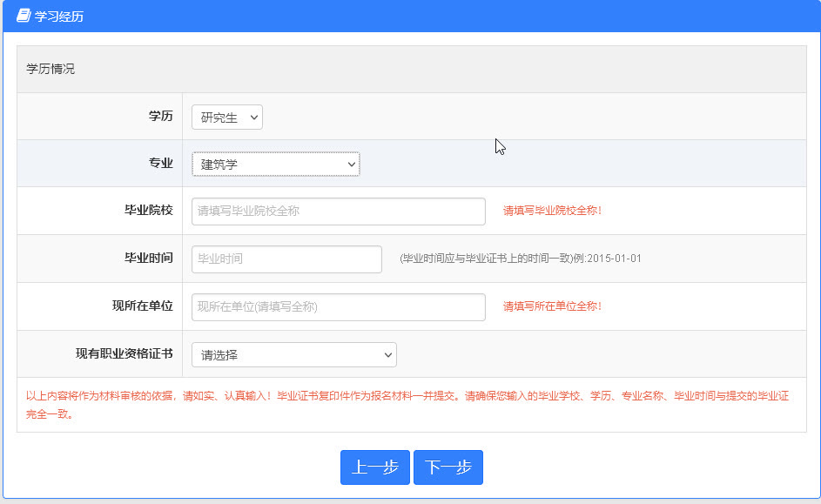The height and width of the screenshot is (504, 821).
Task: Open the 学历 dropdown showing 研究生
Action: click(226, 118)
